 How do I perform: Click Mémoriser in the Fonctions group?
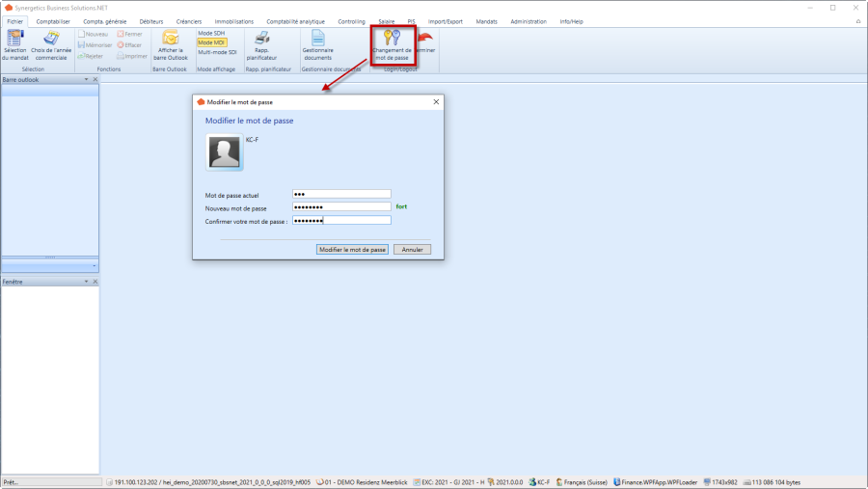pyautogui.click(x=95, y=45)
